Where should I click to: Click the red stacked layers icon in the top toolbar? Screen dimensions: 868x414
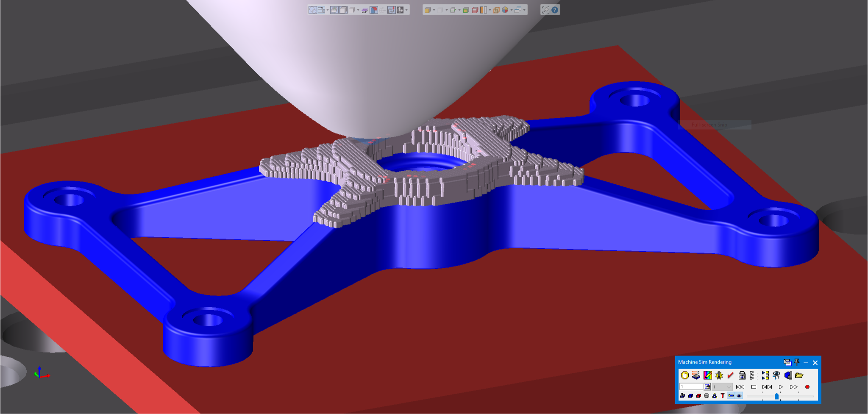point(475,10)
